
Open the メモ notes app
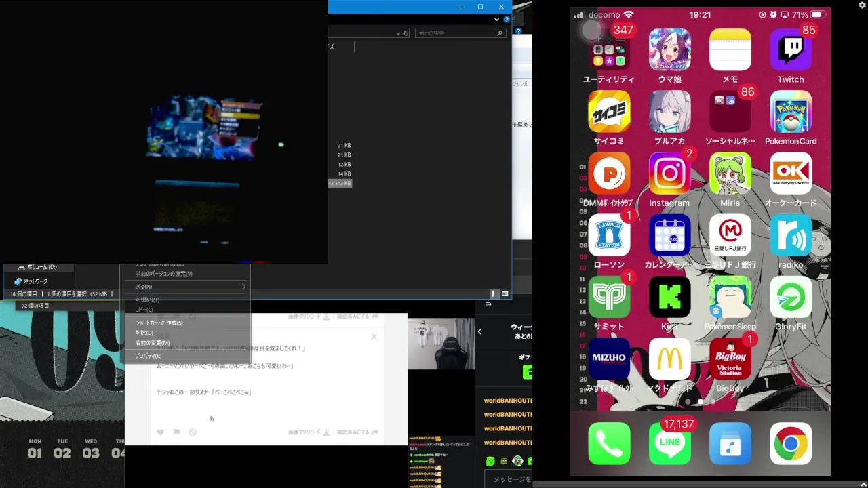coord(730,51)
